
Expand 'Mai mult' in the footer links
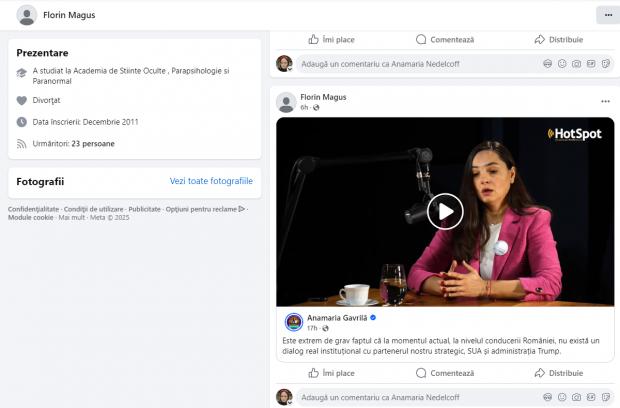point(72,217)
